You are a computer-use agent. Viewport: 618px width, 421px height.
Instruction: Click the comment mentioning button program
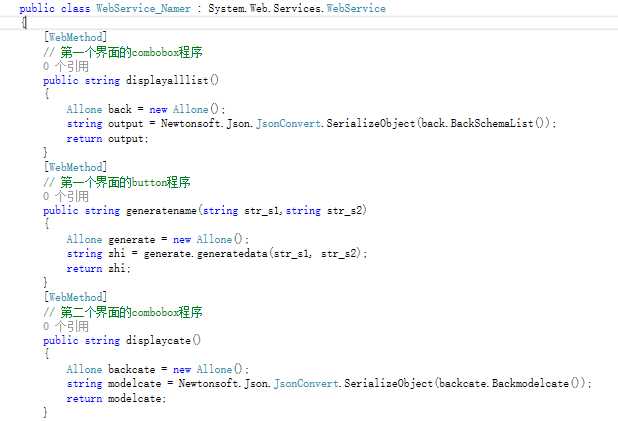pyautogui.click(x=117, y=182)
